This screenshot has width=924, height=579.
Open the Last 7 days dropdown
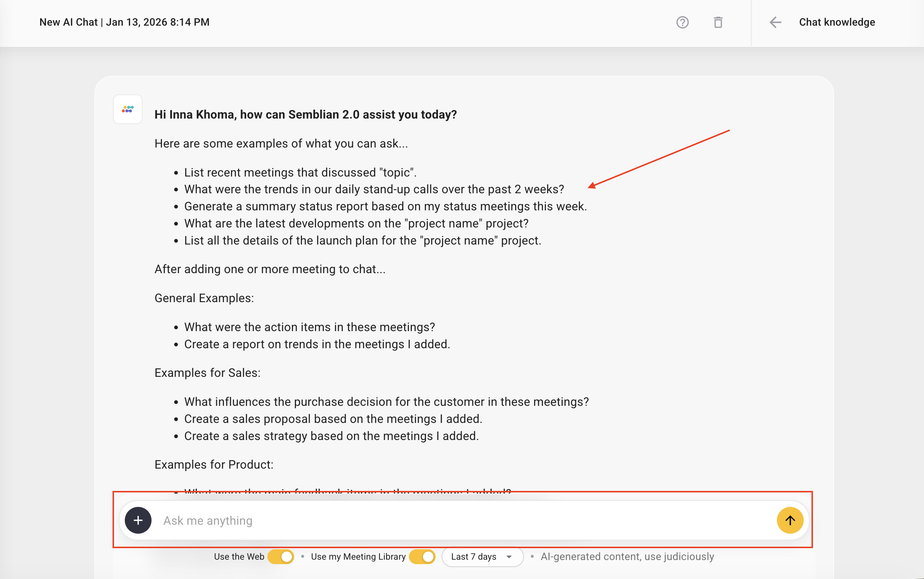click(482, 556)
